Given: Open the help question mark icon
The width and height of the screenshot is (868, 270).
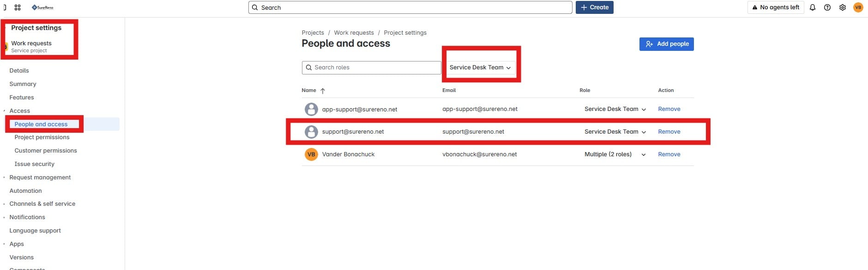Looking at the screenshot, I should (827, 7).
